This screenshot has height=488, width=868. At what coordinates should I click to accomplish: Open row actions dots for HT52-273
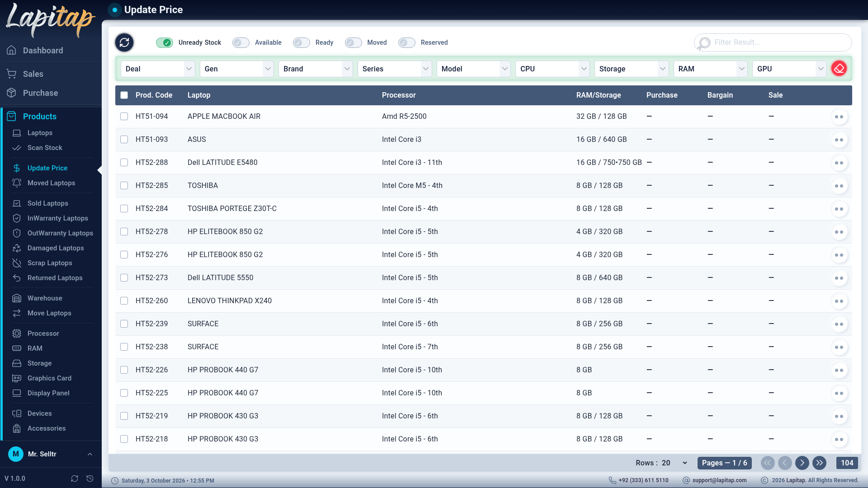839,278
